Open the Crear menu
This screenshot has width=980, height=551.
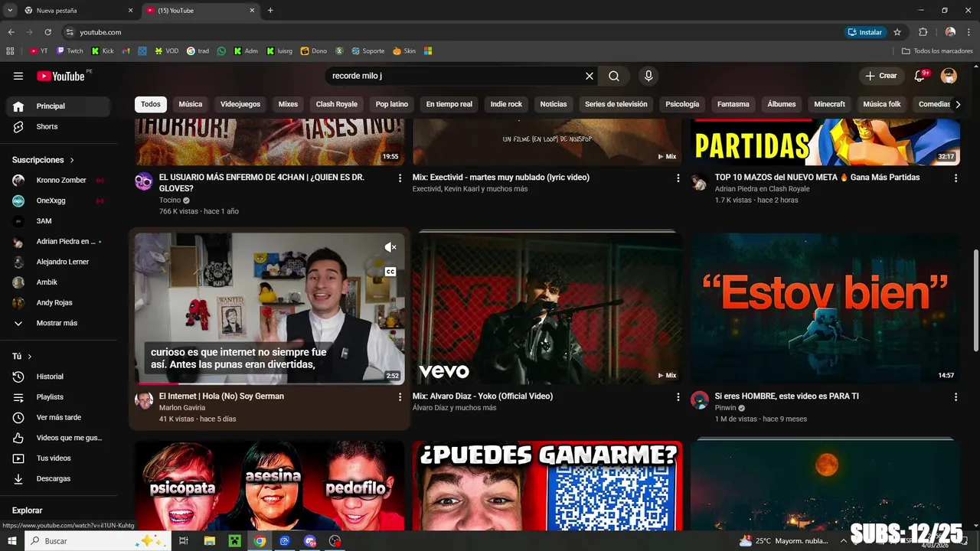880,76
